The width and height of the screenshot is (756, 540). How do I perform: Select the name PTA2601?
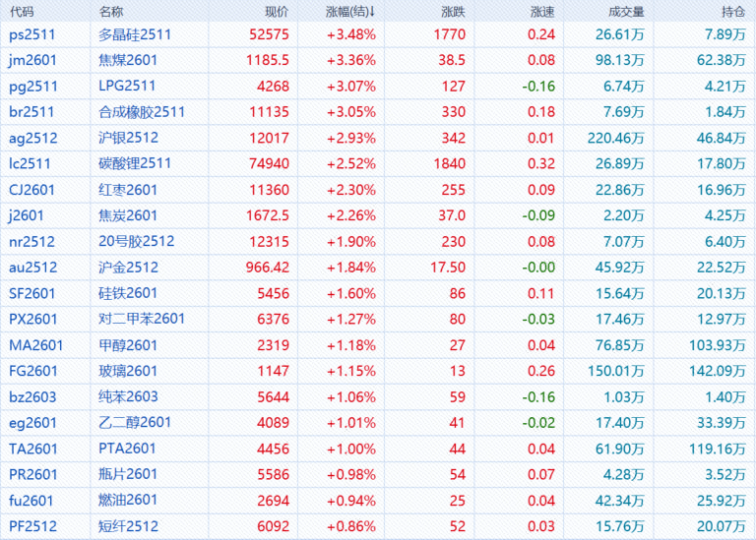tap(127, 449)
